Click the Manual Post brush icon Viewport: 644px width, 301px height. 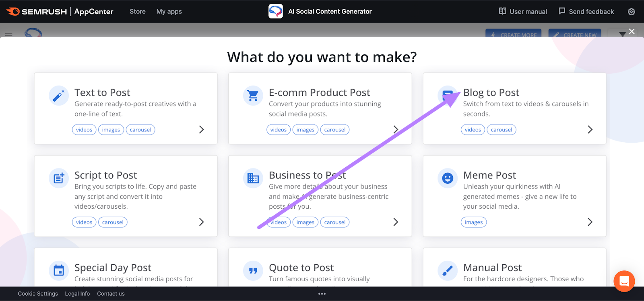tap(448, 270)
